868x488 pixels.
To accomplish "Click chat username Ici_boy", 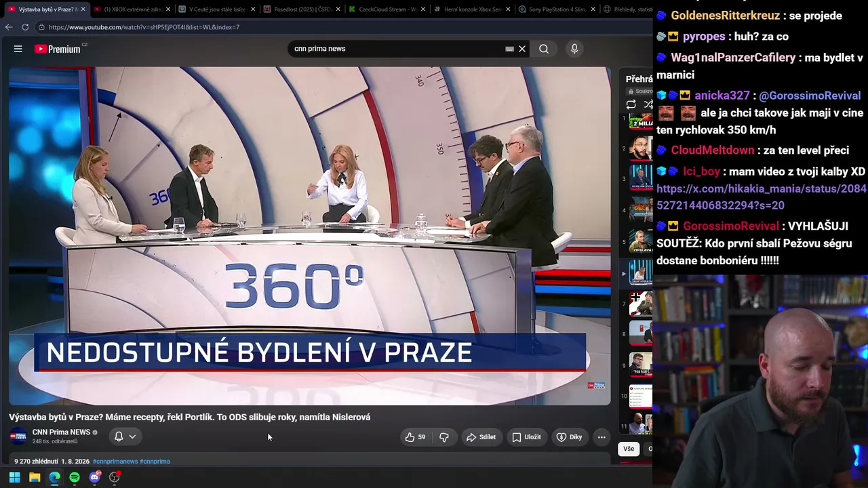I will click(701, 171).
